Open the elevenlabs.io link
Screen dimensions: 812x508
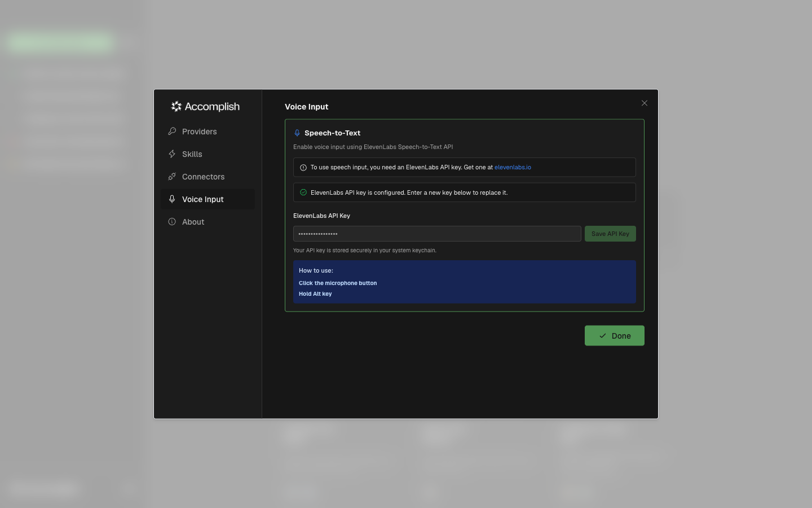coord(513,167)
